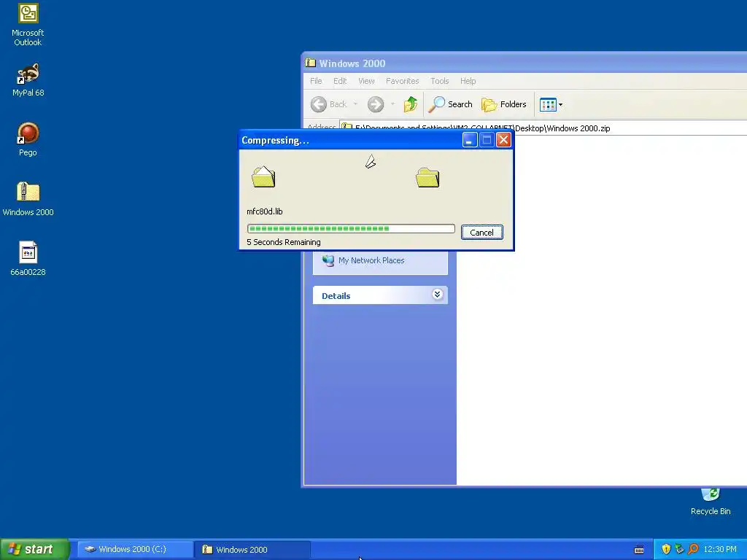Click the mfc80d.lib file name text
Image resolution: width=747 pixels, height=560 pixels.
point(264,211)
